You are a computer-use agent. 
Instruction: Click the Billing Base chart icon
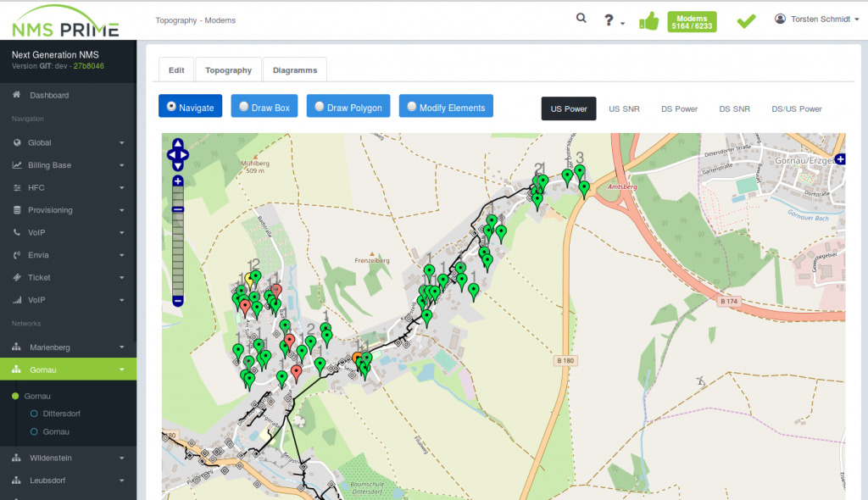17,165
